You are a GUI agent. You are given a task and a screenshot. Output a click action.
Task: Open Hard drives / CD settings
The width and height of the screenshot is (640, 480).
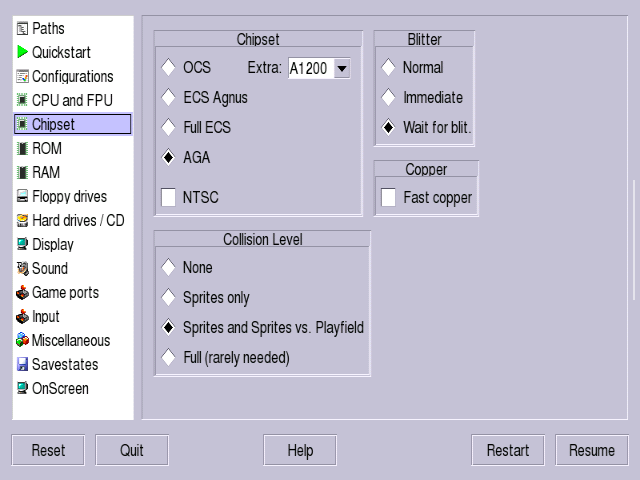pos(73,220)
